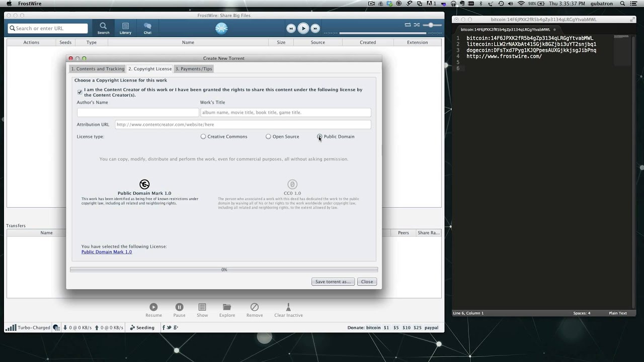Click the Clear Inactive broom icon
Screen dimensions: 644x362
(x=288, y=307)
